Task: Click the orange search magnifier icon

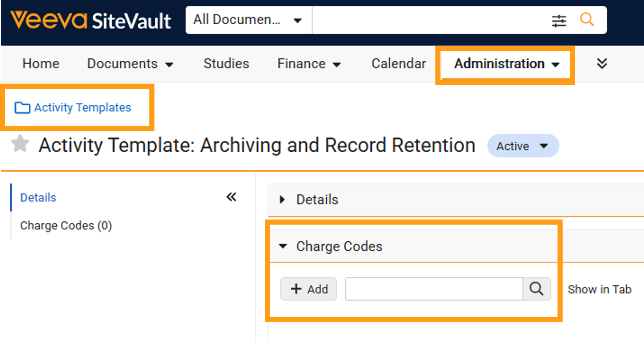Action: coord(587,19)
